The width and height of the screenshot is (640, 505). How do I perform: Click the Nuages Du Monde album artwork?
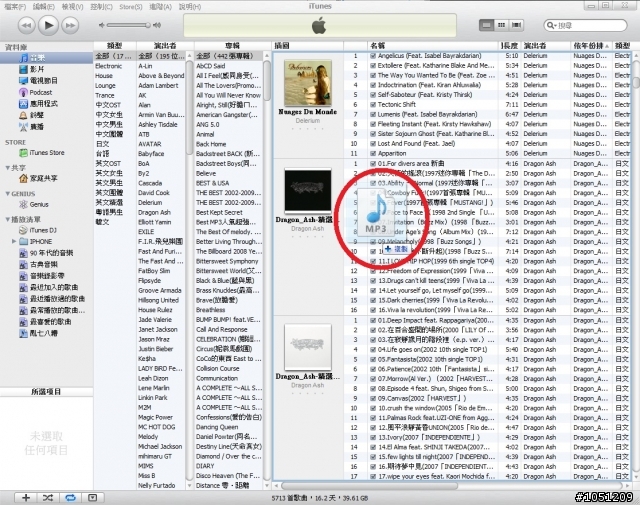(x=308, y=83)
